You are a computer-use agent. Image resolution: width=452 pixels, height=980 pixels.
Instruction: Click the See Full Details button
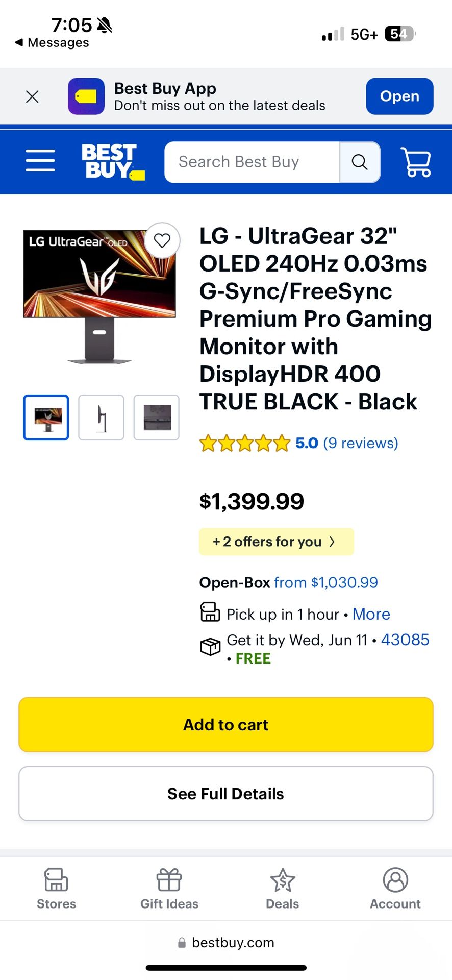[226, 794]
